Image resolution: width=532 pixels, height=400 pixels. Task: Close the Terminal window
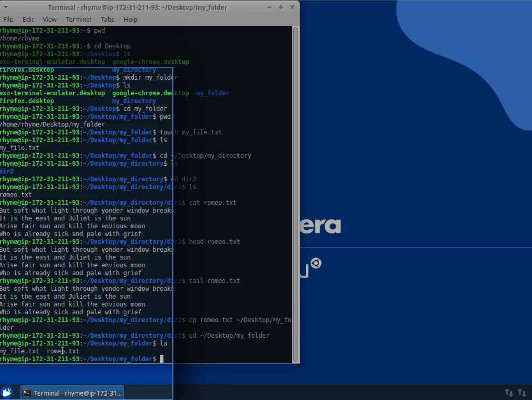pos(292,7)
